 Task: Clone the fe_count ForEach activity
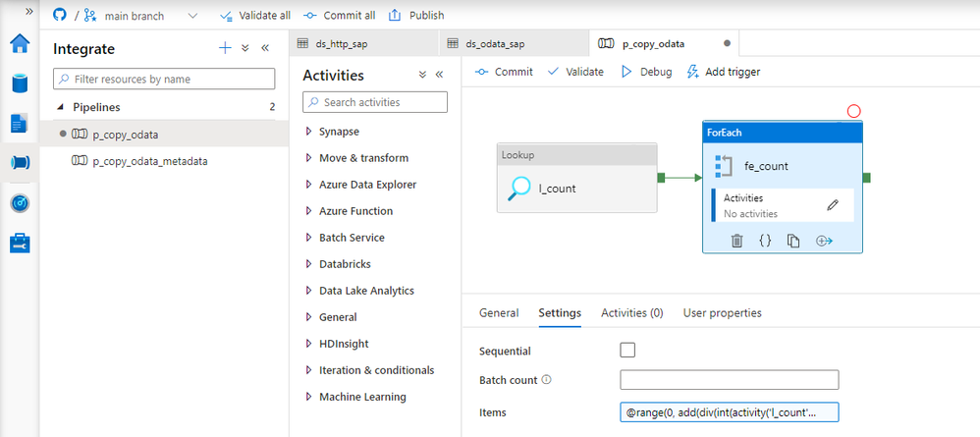pyautogui.click(x=793, y=241)
